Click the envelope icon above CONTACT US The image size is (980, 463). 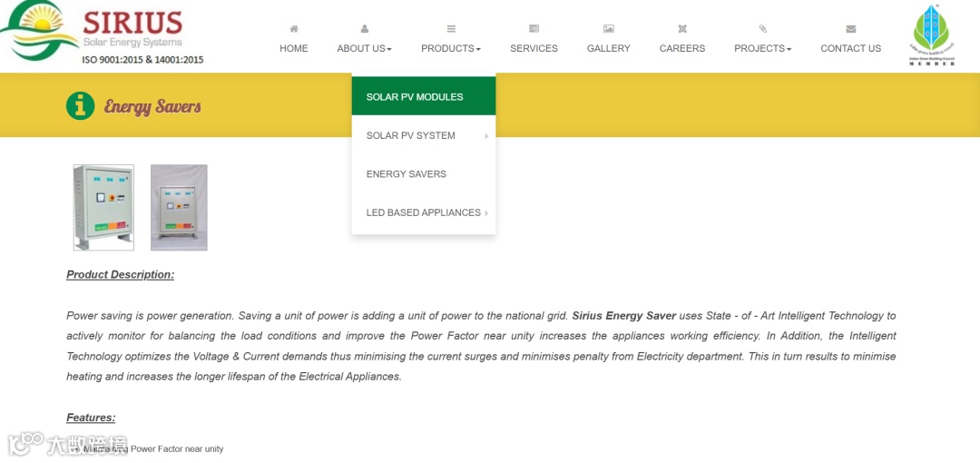point(850,29)
